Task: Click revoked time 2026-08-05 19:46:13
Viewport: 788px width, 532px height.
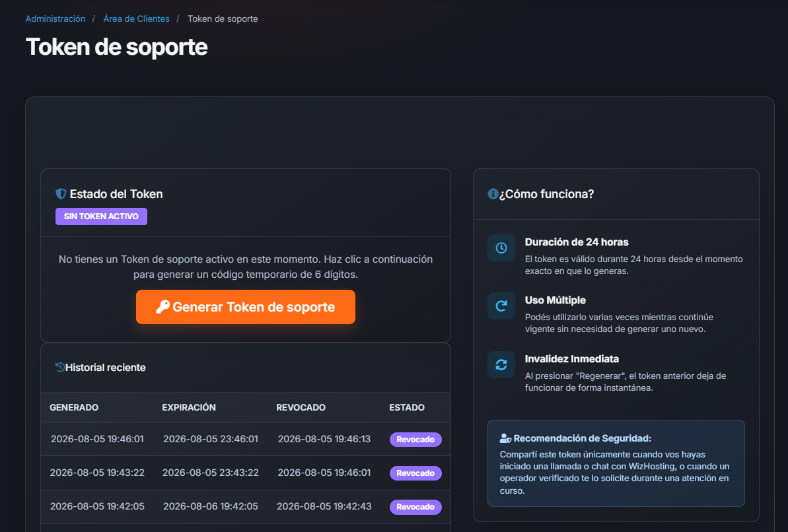Action: (x=324, y=439)
